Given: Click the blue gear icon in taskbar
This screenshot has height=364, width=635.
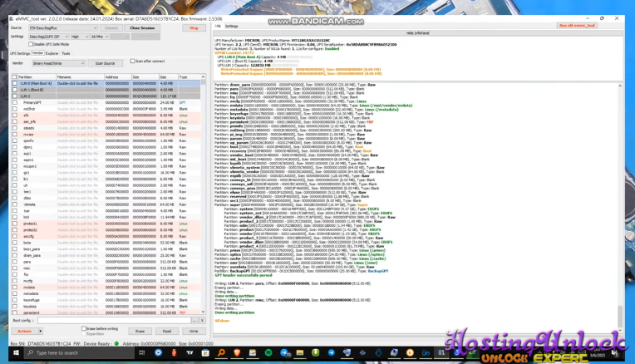Looking at the screenshot, I should [159, 353].
